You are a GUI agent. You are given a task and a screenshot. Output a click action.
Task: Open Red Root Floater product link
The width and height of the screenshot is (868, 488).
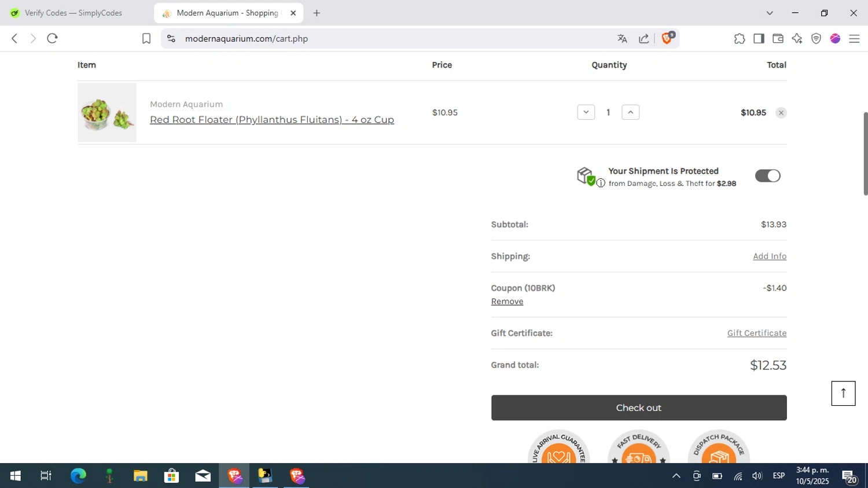(272, 120)
